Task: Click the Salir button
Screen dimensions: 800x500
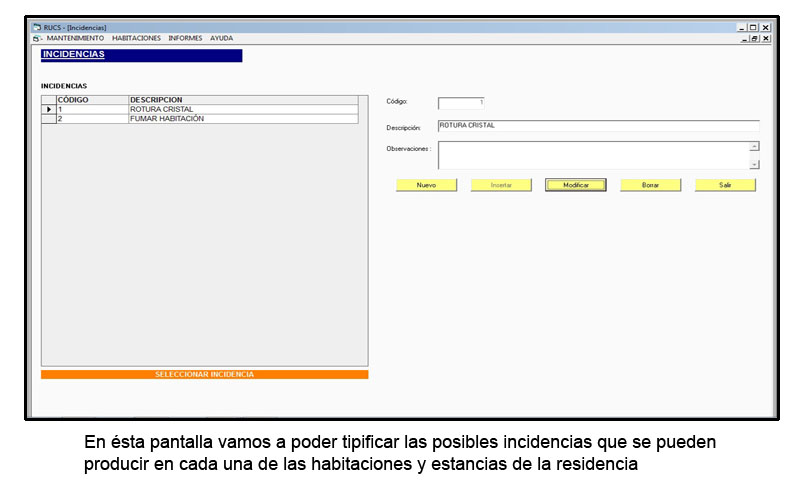Action: (725, 185)
